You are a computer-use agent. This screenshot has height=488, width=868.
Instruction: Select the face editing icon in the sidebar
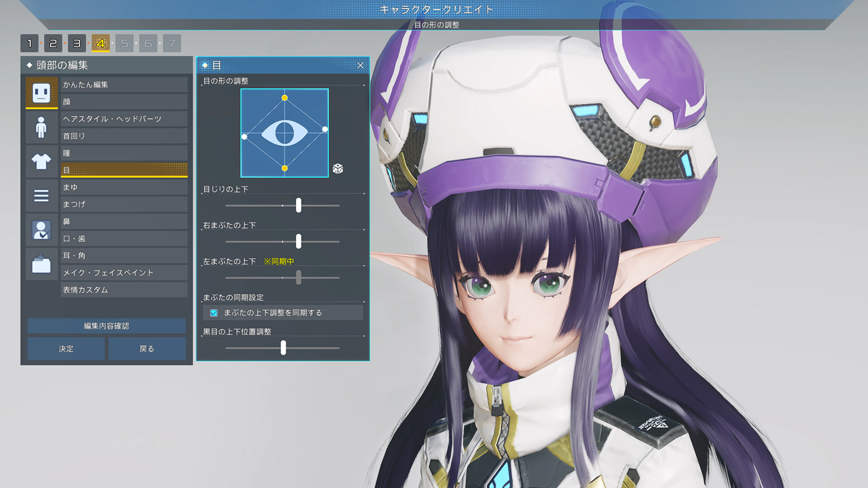point(41,93)
